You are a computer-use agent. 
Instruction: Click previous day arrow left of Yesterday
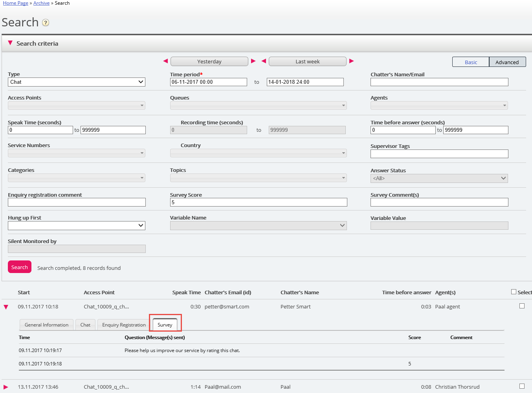[165, 61]
